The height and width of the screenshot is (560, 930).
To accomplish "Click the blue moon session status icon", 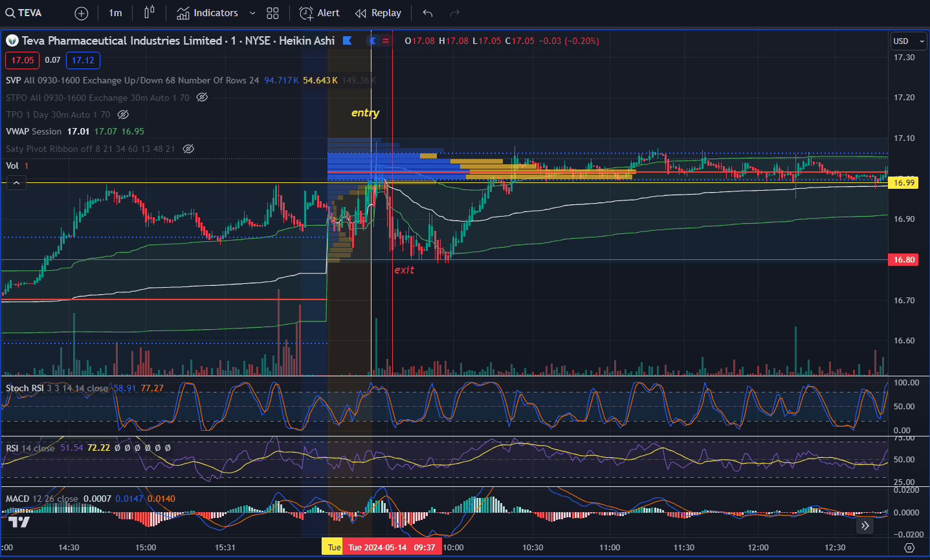I will pyautogui.click(x=372, y=41).
